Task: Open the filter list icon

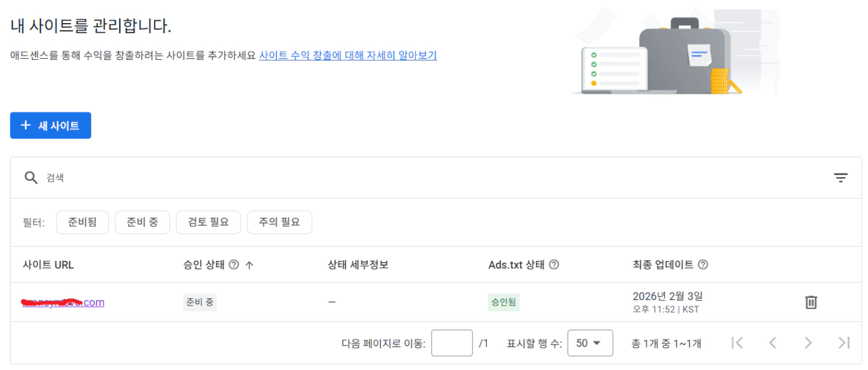Action: pos(841,178)
